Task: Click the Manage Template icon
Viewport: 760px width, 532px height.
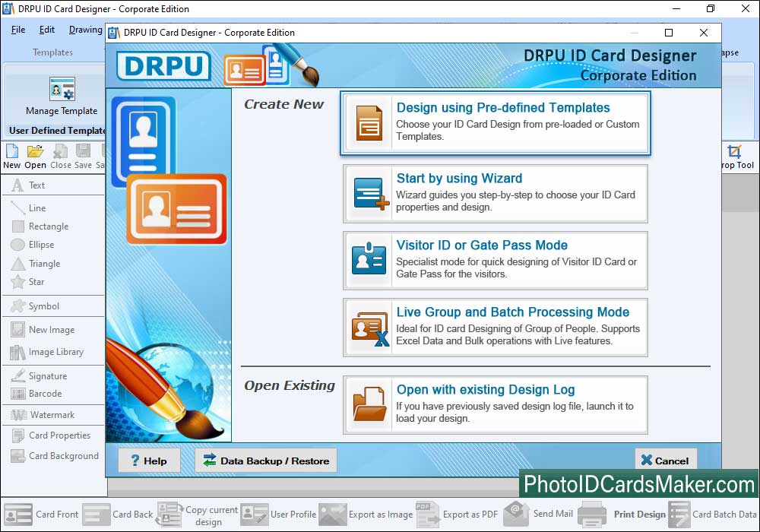Action: pyautogui.click(x=62, y=89)
